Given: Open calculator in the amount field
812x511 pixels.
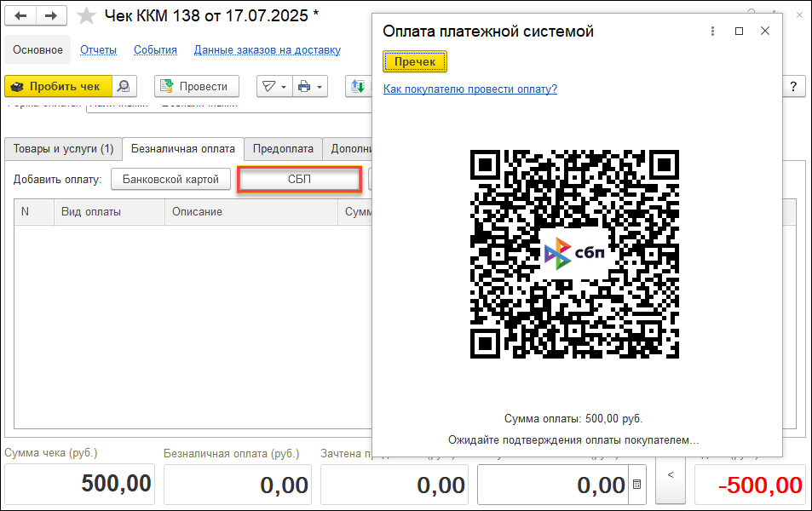Looking at the screenshot, I should coord(637,485).
